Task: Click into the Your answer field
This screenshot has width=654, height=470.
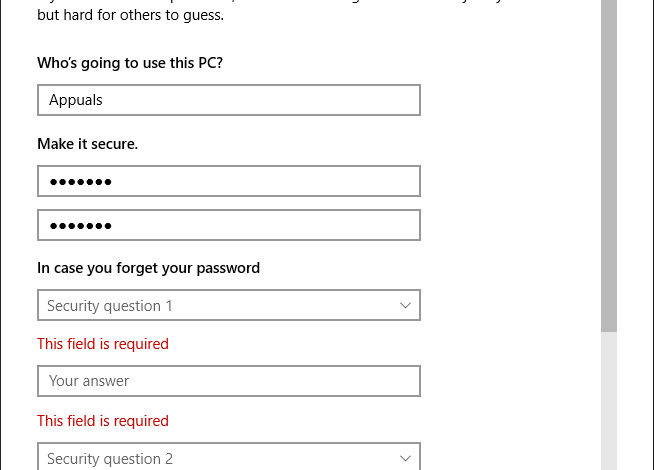Action: coord(228,381)
